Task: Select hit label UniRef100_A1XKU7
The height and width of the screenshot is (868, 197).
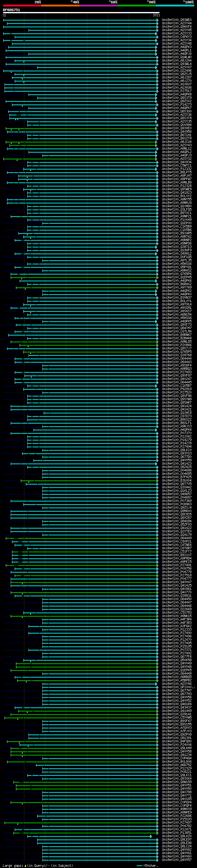Action: click(176, 84)
